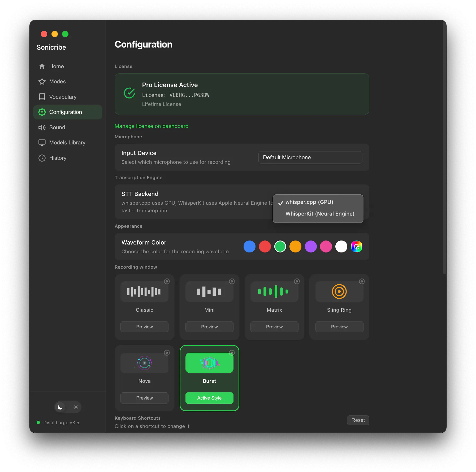Viewport: 476px width, 472px height.
Task: Click the Classic waveform style thumbnail
Action: point(144,291)
